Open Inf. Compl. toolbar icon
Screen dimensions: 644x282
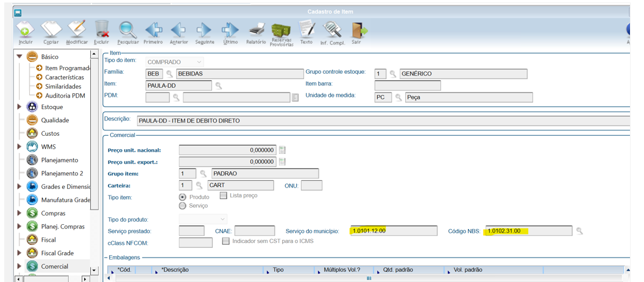(x=331, y=30)
